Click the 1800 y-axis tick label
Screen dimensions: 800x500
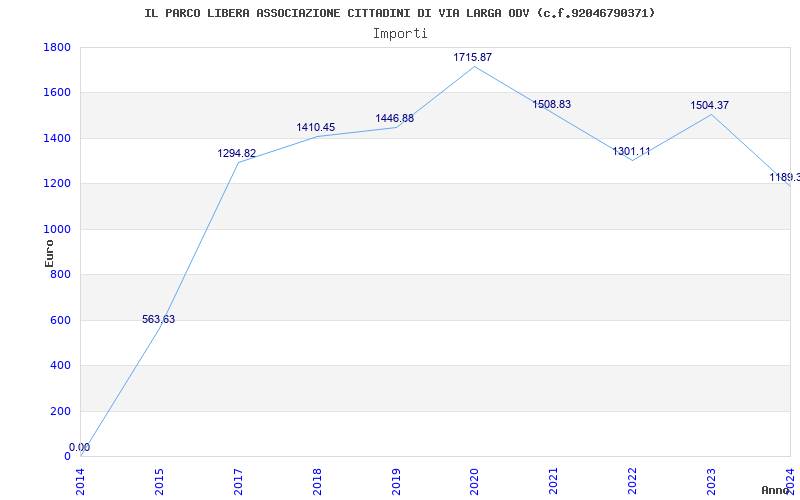pos(57,48)
